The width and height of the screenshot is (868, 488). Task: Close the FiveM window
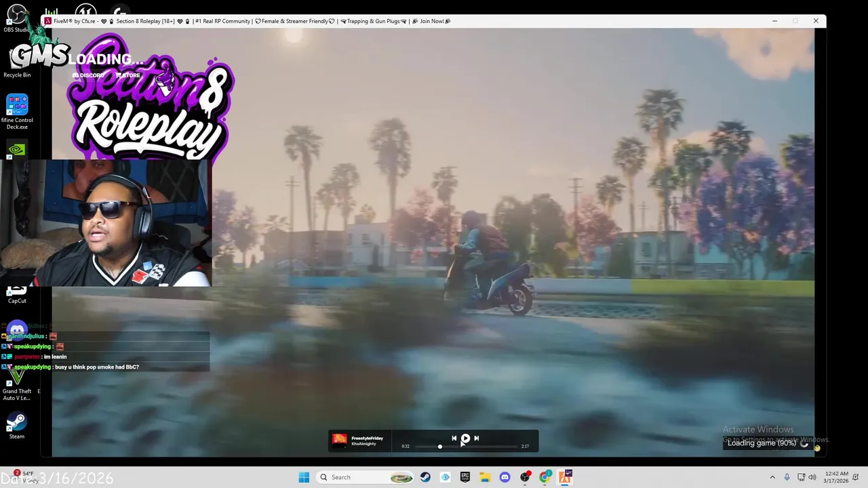tap(816, 21)
